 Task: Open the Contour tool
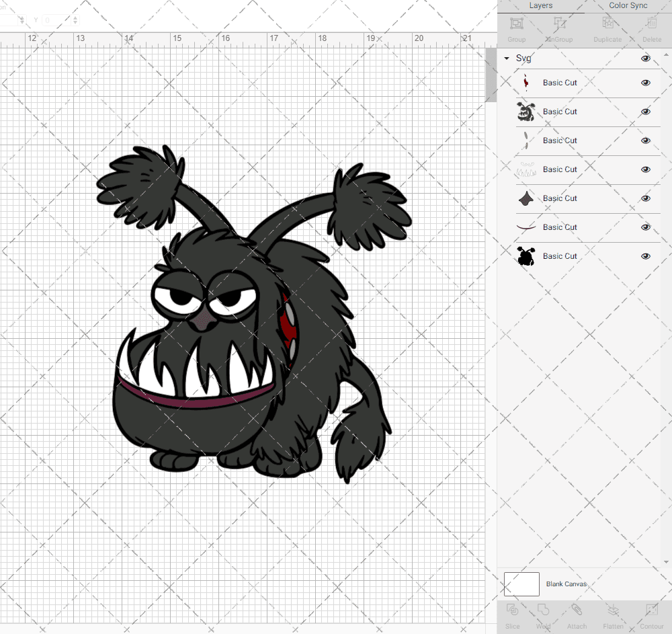(651, 614)
